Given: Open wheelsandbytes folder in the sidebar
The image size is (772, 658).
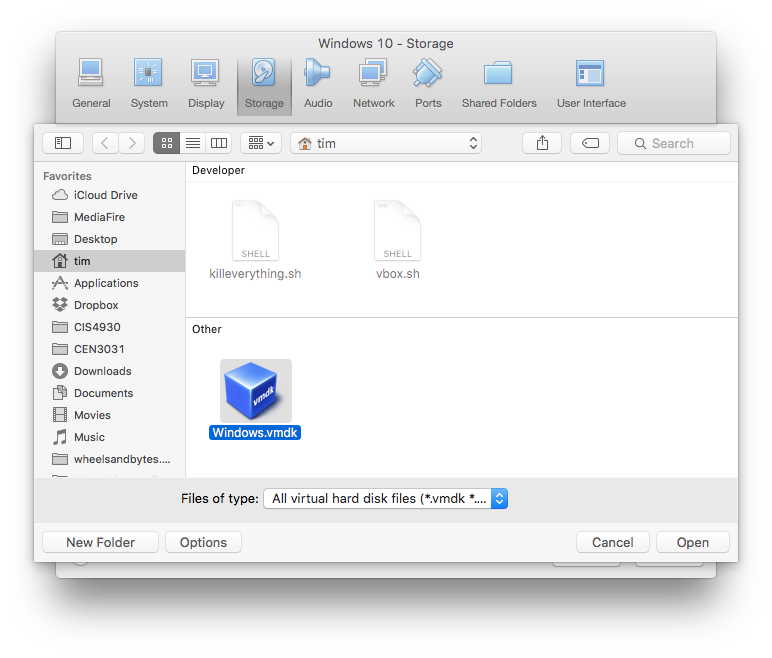Looking at the screenshot, I should coord(109,459).
